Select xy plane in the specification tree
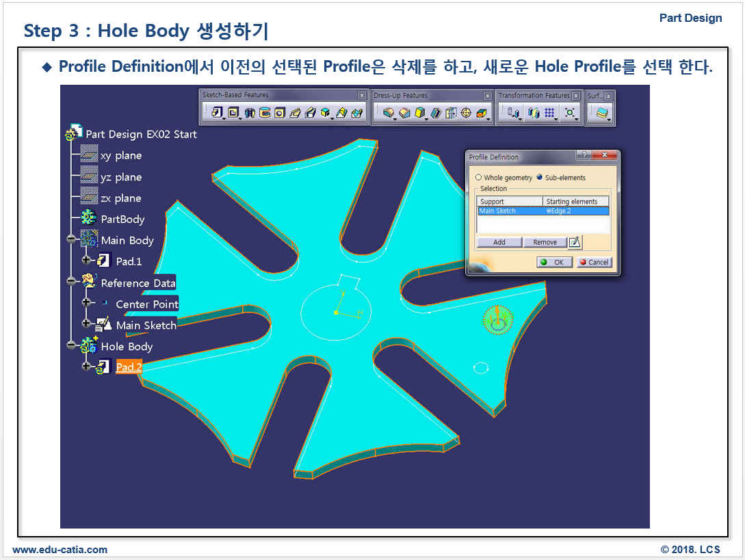This screenshot has height=560, width=745. tap(120, 156)
